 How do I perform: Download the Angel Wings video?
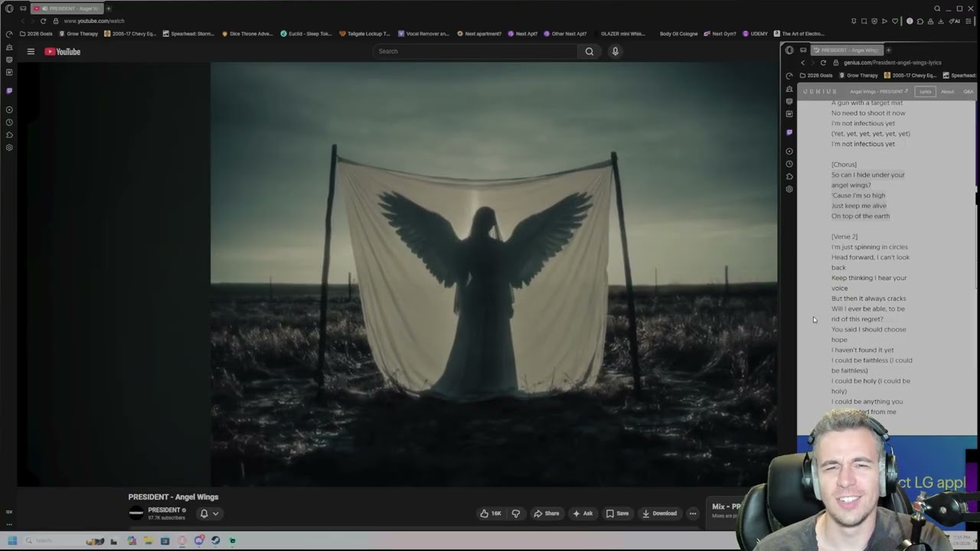coord(659,514)
